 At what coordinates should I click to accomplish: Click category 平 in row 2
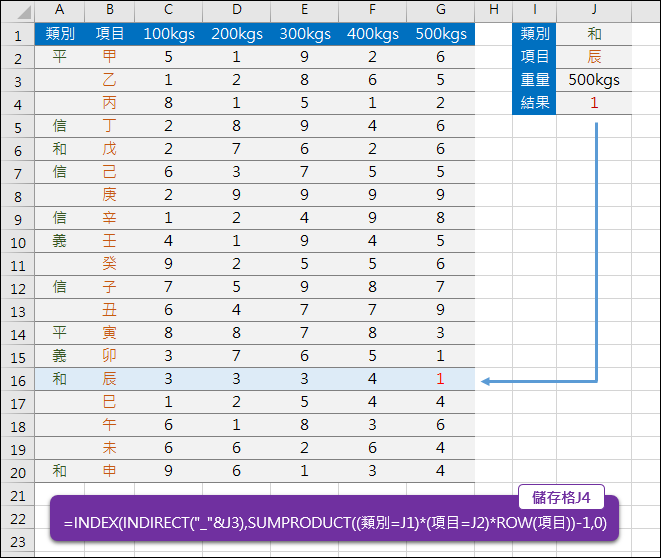[x=59, y=56]
